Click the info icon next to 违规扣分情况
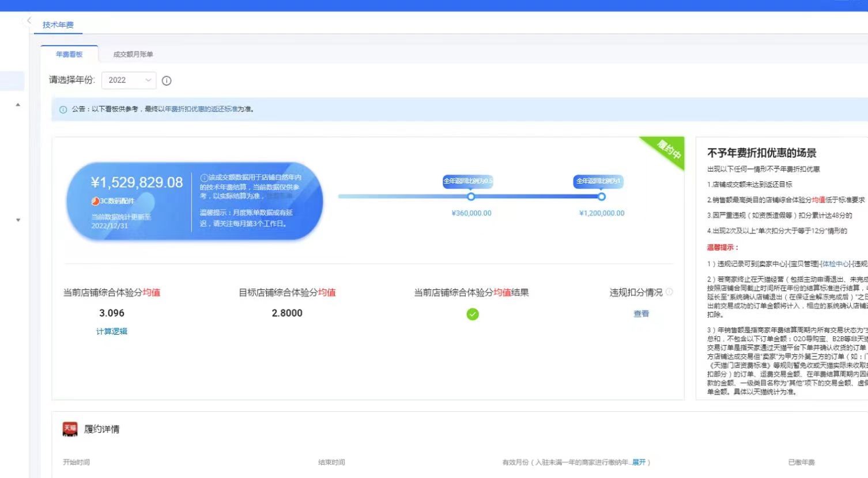This screenshot has width=868, height=478. click(x=669, y=292)
